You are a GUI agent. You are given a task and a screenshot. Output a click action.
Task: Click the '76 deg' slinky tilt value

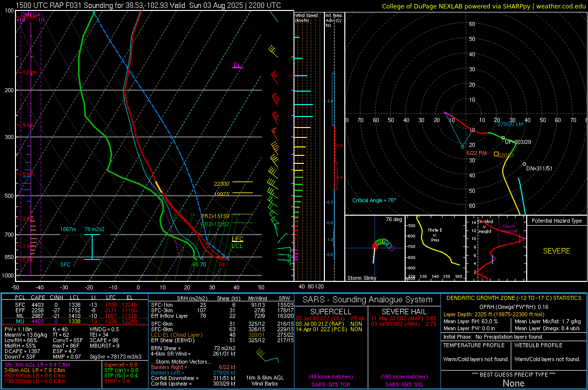click(x=394, y=219)
